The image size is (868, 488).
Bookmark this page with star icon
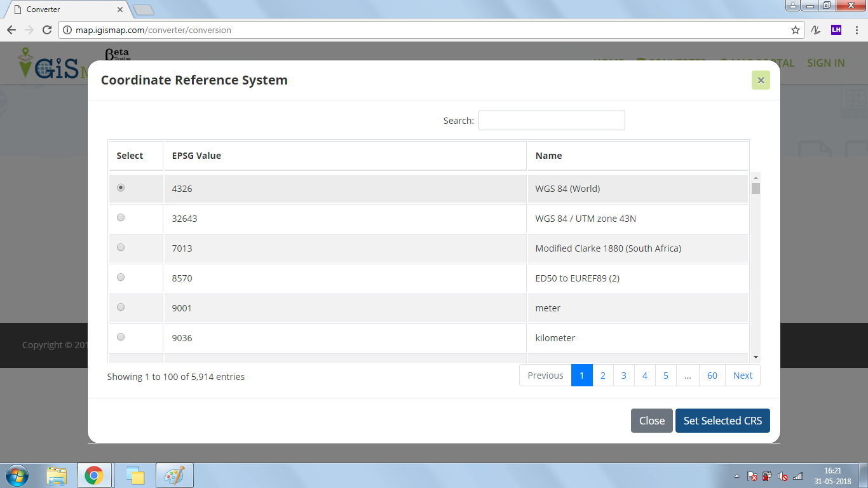point(795,30)
